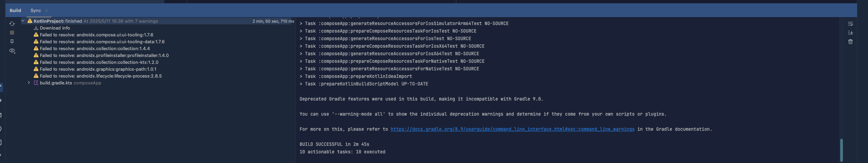Open the docs.gradle.org command line warnings link
The height and width of the screenshot is (163, 868).
(x=512, y=129)
